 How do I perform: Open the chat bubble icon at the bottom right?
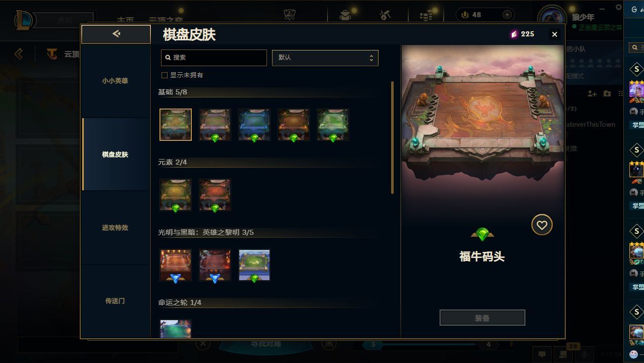tap(542, 354)
